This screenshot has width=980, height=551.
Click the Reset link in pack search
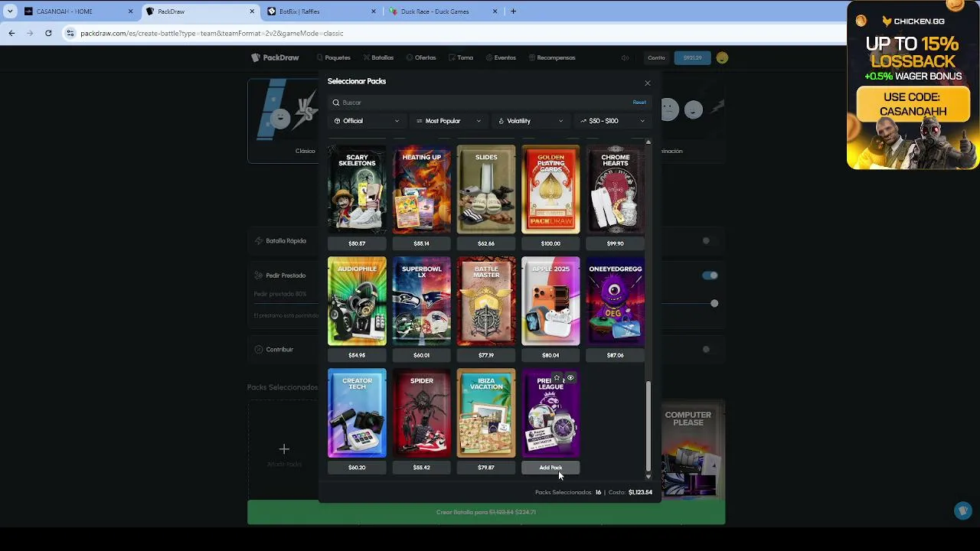639,103
